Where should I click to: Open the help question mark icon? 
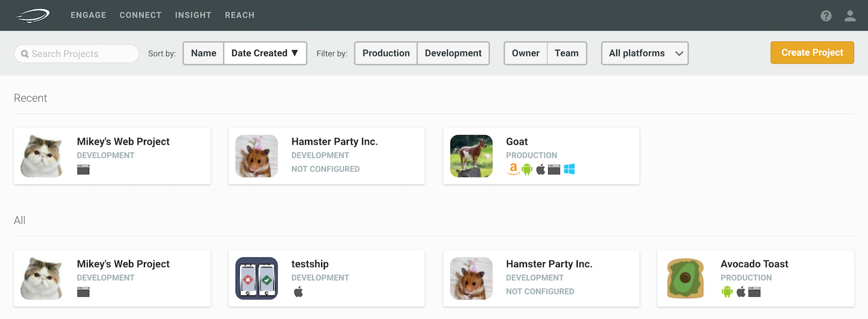[x=826, y=16]
